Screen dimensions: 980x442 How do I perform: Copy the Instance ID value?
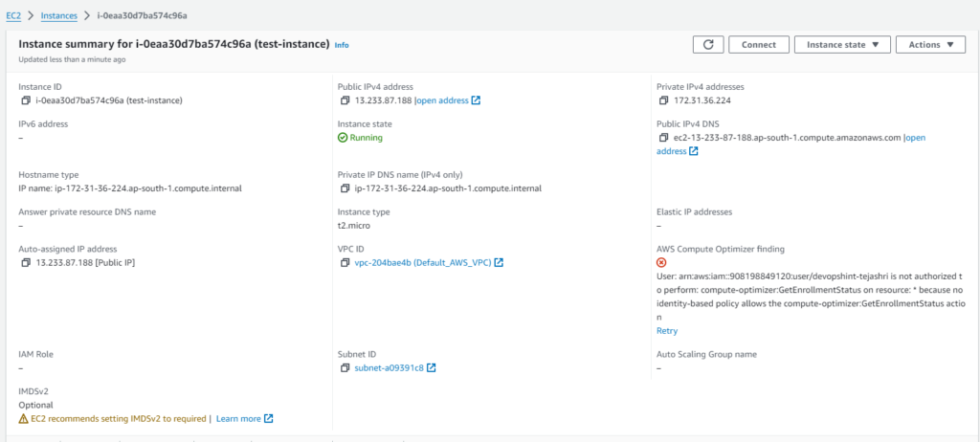click(26, 100)
